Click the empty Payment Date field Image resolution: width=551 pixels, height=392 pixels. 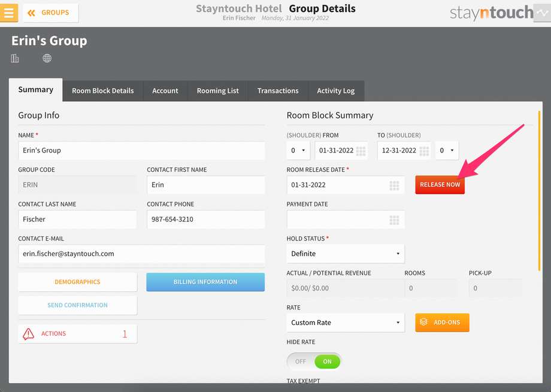tap(346, 219)
